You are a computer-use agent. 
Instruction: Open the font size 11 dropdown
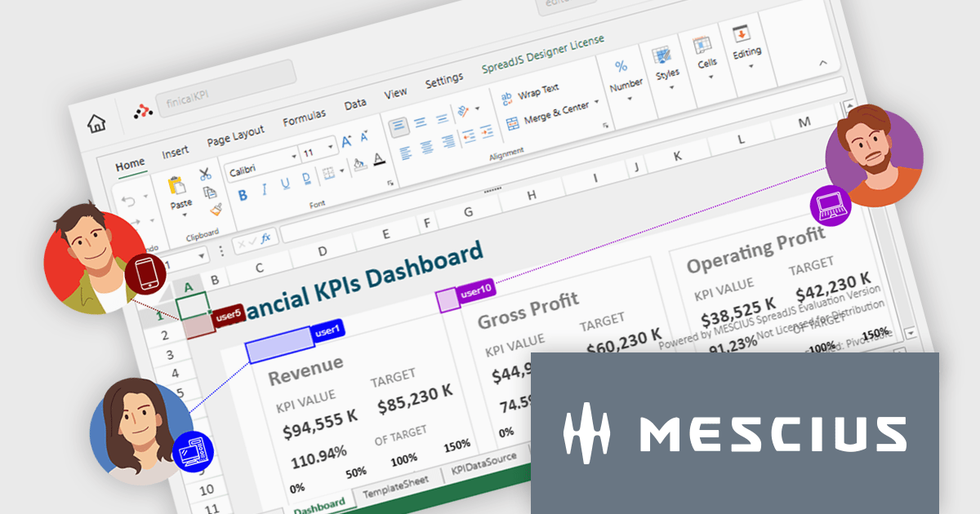click(332, 147)
